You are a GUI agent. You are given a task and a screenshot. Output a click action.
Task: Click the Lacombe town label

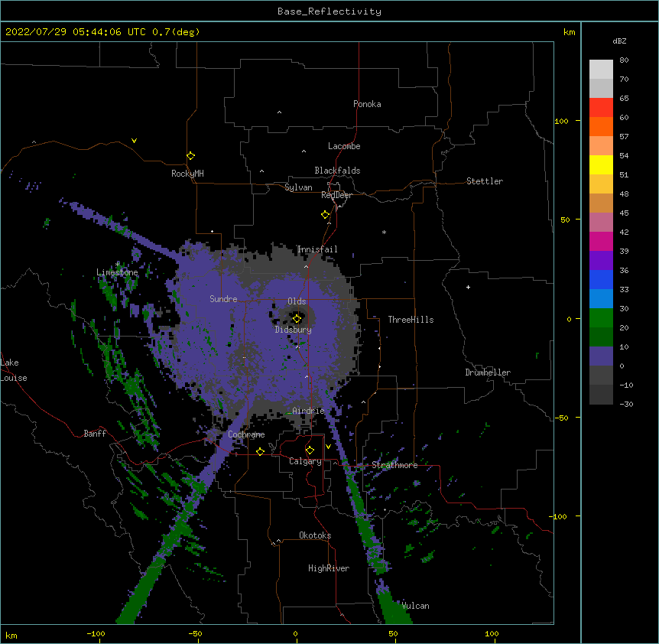pos(344,146)
